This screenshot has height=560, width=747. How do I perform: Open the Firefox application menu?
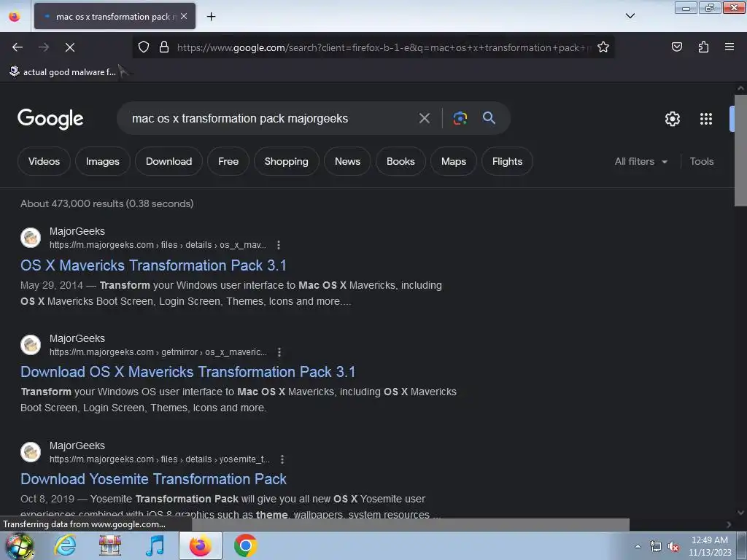[x=729, y=47]
